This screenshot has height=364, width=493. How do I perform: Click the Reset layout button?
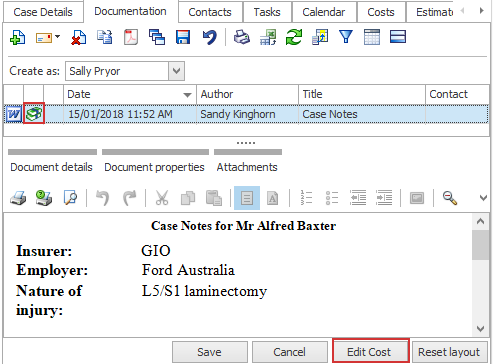pyautogui.click(x=449, y=352)
